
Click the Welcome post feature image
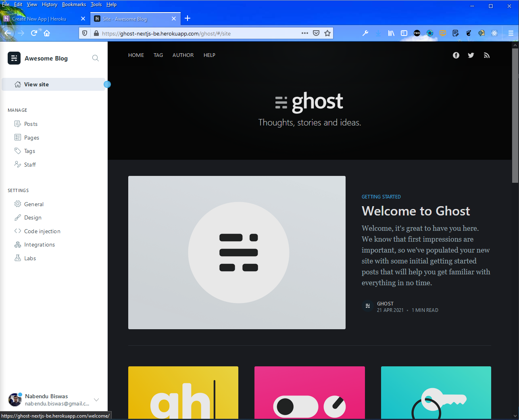click(237, 253)
